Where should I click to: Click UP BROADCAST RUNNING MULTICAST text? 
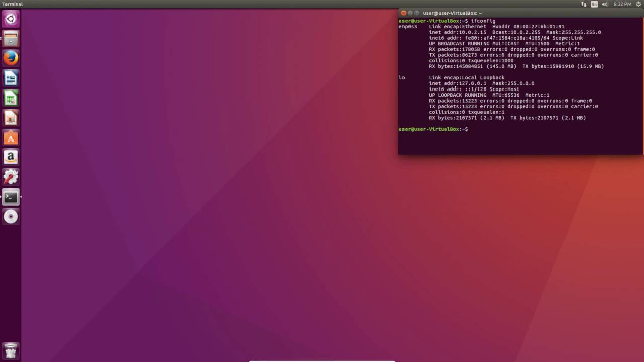[x=474, y=44]
